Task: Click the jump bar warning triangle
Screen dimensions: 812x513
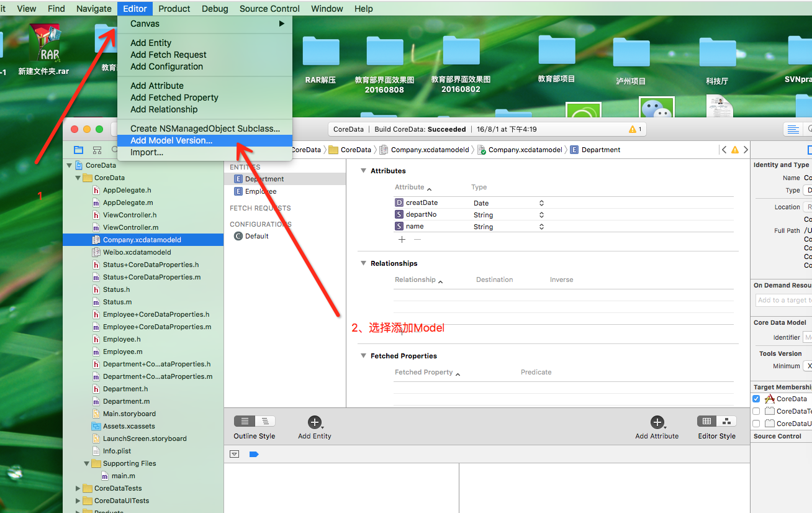Action: [x=735, y=150]
